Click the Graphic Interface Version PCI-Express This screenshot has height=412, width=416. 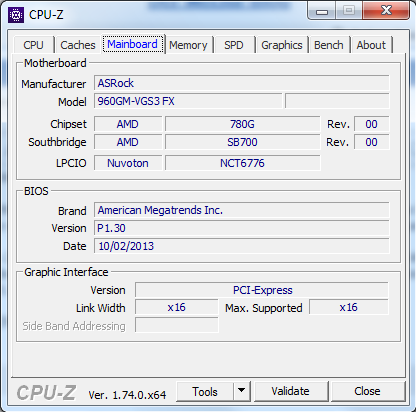262,290
